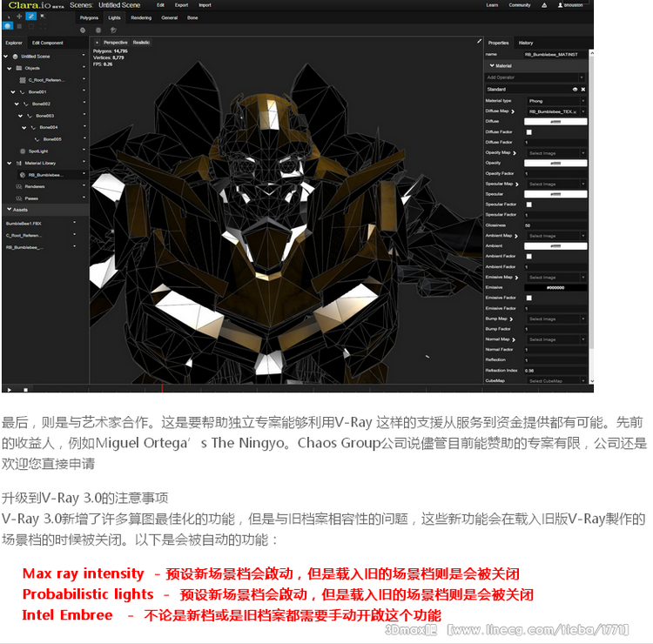Click the play button on the timeline
Viewport: 653px width, 644px height.
(10, 390)
